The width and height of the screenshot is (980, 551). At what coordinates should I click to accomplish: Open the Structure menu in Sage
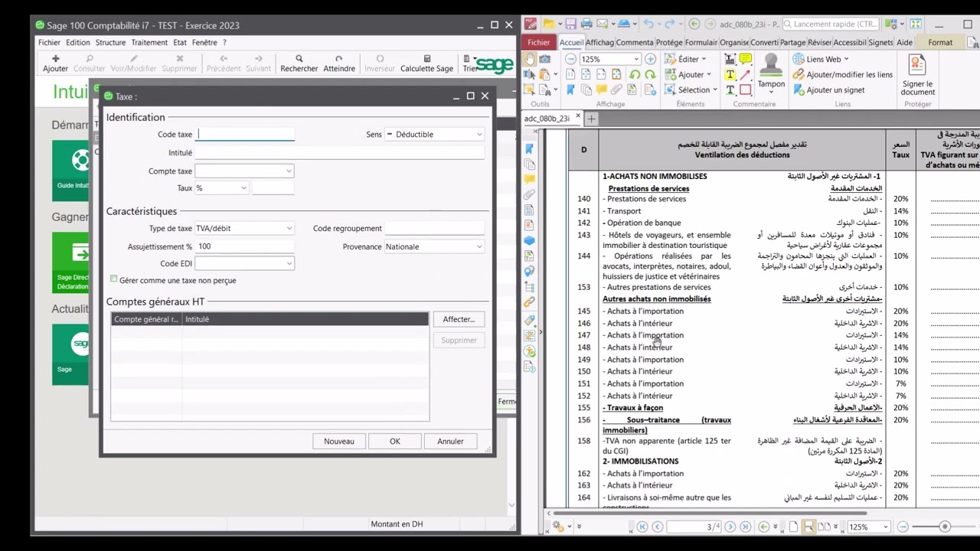(110, 43)
